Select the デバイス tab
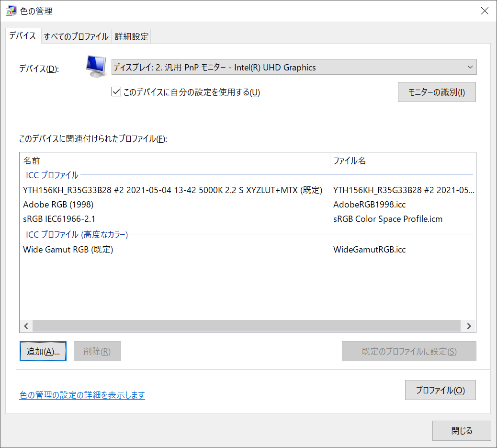This screenshot has width=497, height=448. pyautogui.click(x=22, y=35)
